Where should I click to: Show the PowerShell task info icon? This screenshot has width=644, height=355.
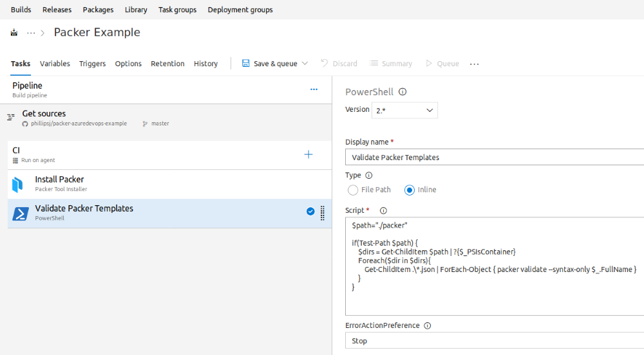tap(402, 92)
